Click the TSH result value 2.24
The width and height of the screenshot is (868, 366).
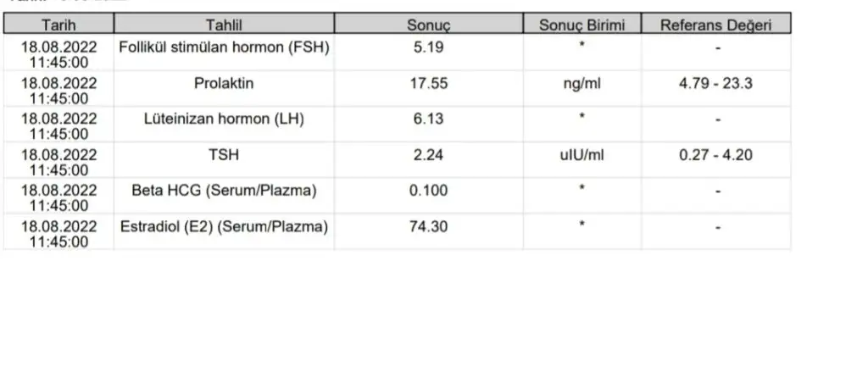(x=428, y=154)
